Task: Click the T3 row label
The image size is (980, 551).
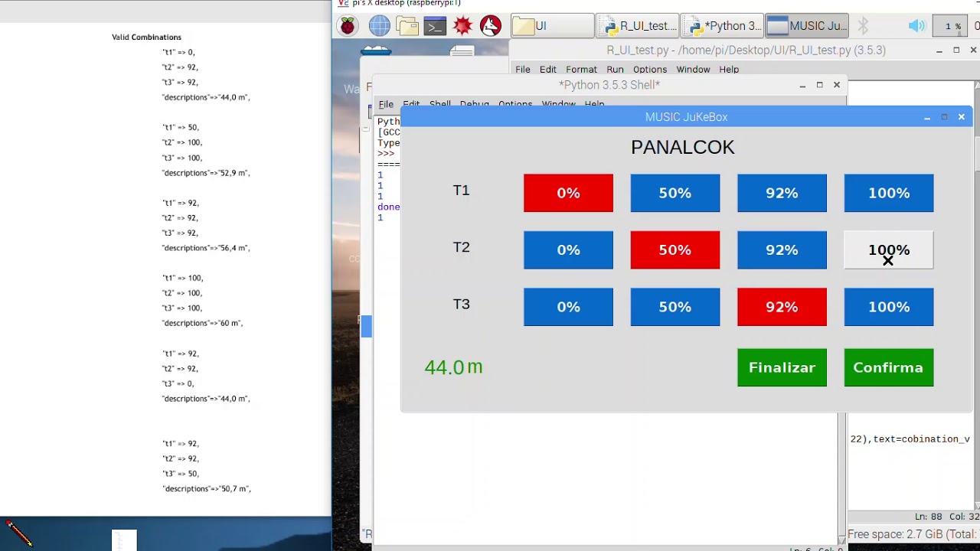Action: [x=461, y=304]
